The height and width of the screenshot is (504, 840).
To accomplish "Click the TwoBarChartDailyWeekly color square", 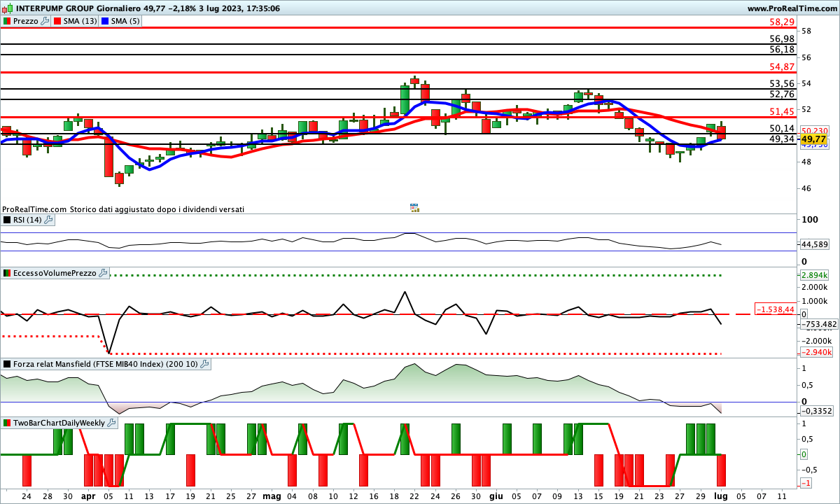I will click(7, 423).
